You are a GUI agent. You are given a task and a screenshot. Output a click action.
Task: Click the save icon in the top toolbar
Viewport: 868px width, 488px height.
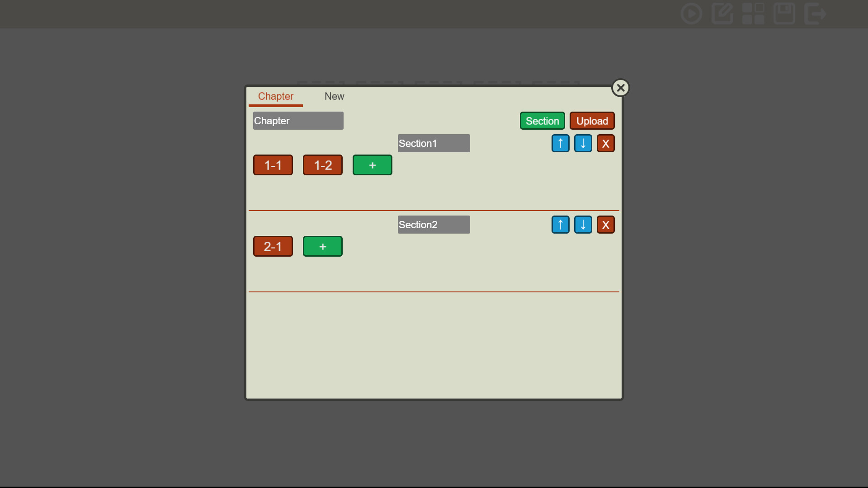pos(784,14)
